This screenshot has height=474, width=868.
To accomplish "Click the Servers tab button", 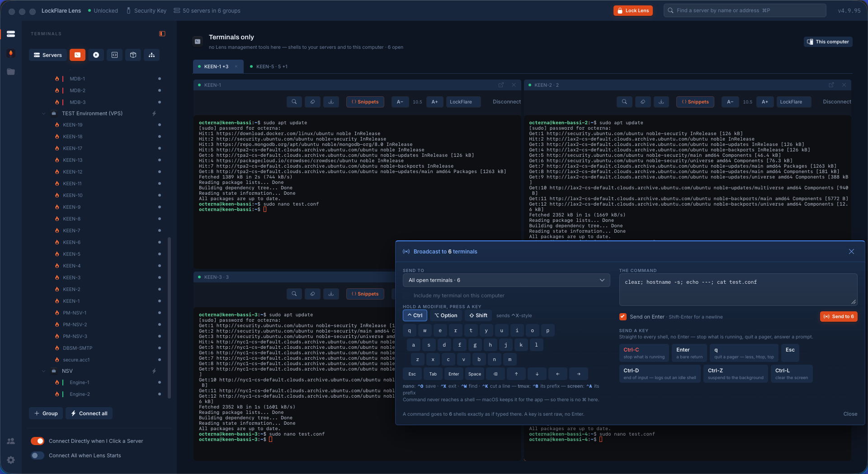I will click(x=48, y=55).
